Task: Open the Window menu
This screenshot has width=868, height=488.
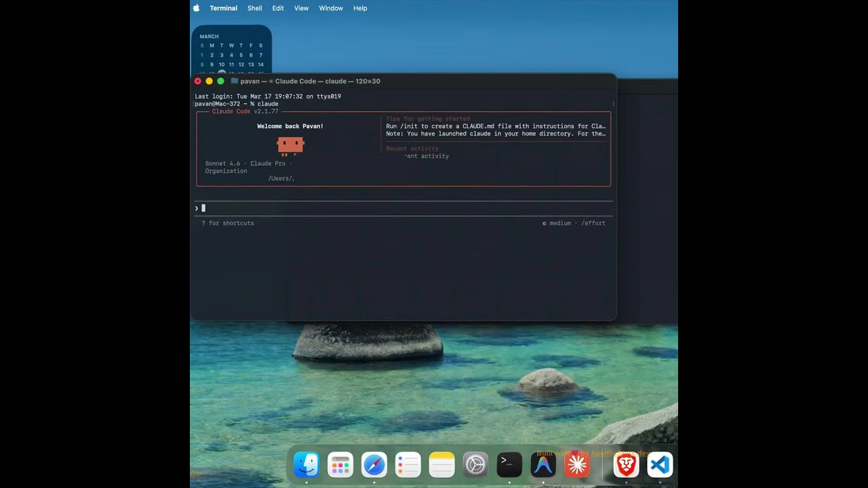Action: tap(331, 8)
